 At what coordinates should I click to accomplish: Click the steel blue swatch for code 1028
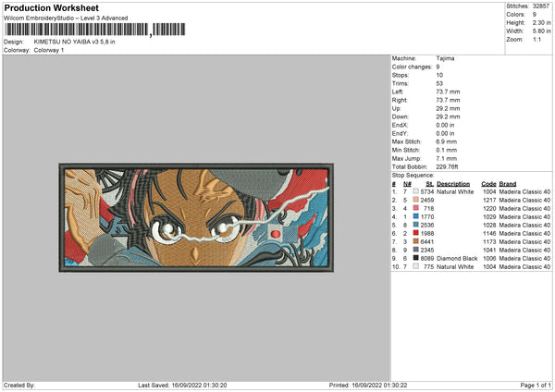pyautogui.click(x=415, y=225)
